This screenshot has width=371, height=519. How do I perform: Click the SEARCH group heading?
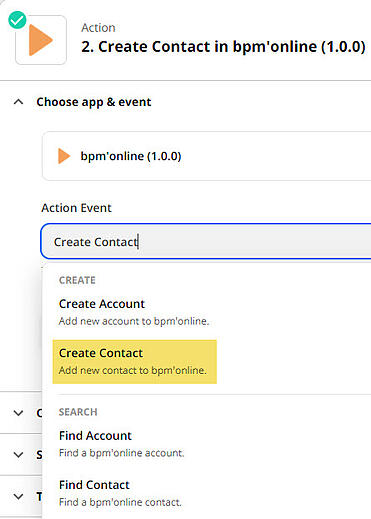(x=78, y=412)
